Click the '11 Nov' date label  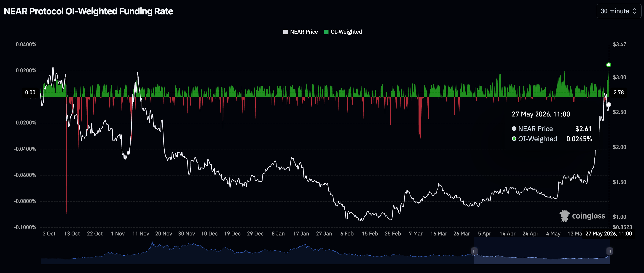tap(141, 233)
